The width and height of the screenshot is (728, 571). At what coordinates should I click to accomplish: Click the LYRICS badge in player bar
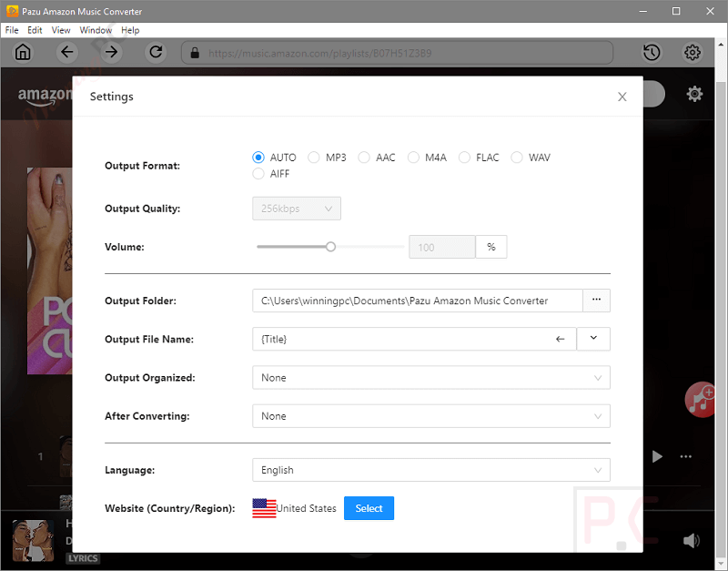click(84, 558)
